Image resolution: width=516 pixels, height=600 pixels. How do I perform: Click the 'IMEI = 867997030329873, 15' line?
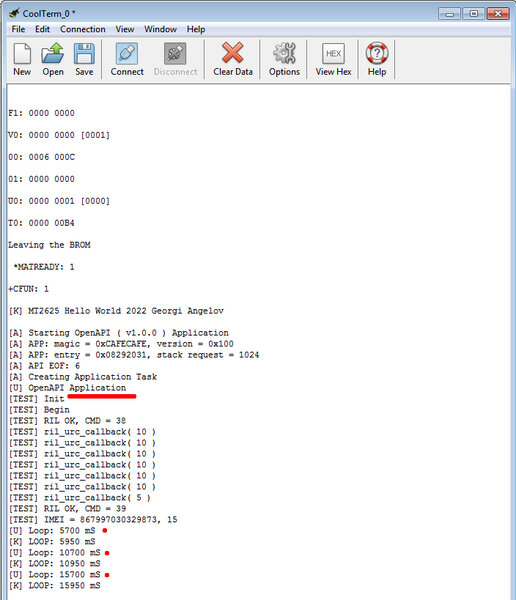click(93, 520)
